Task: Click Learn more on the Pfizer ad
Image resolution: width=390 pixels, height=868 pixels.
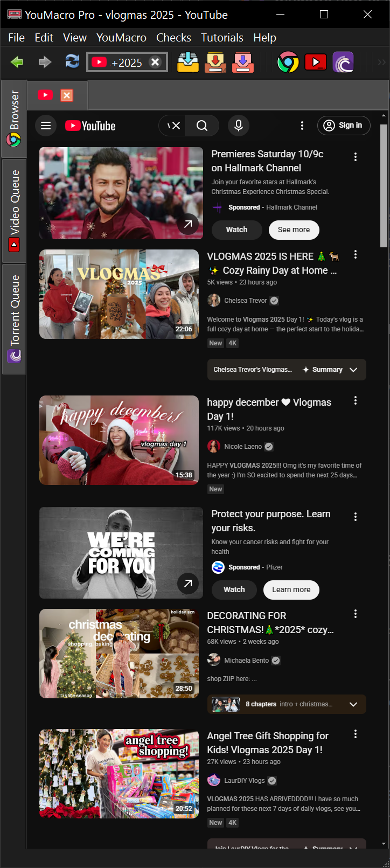Action: pos(291,589)
